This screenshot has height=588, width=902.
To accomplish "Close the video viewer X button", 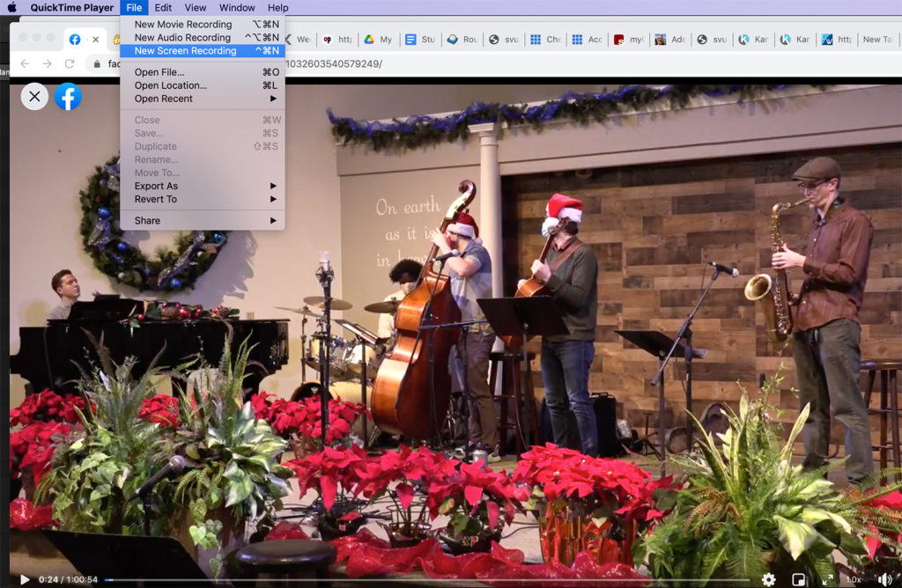I will click(x=34, y=97).
